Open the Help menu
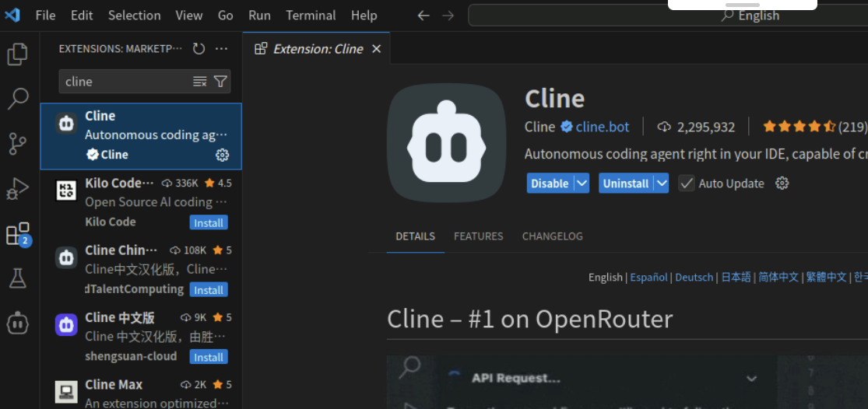 coord(364,15)
